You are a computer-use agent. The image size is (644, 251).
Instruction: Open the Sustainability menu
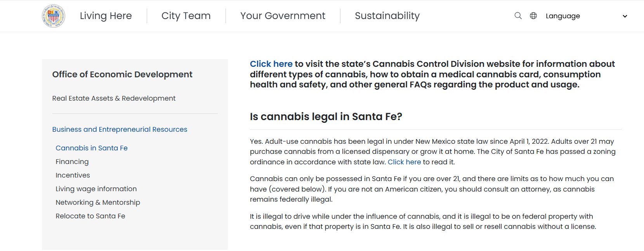(x=387, y=16)
